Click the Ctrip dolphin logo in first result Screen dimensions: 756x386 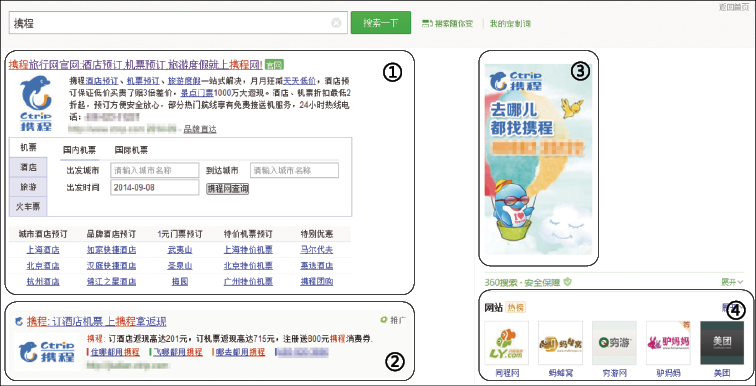point(35,103)
